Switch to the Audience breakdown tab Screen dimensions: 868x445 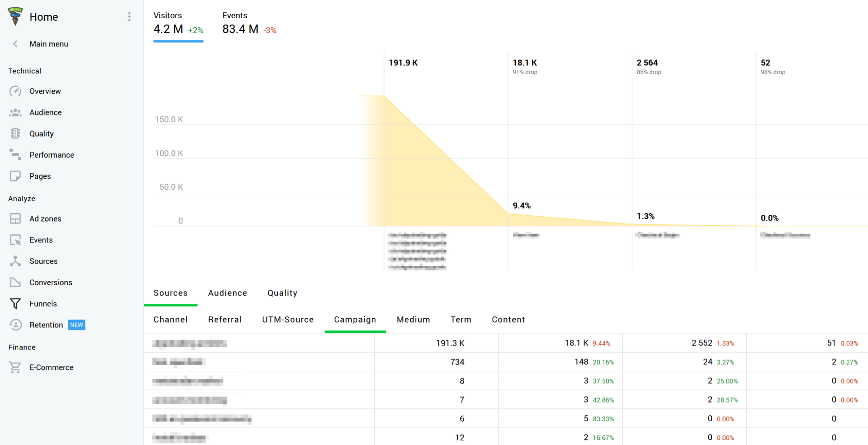[x=228, y=293]
